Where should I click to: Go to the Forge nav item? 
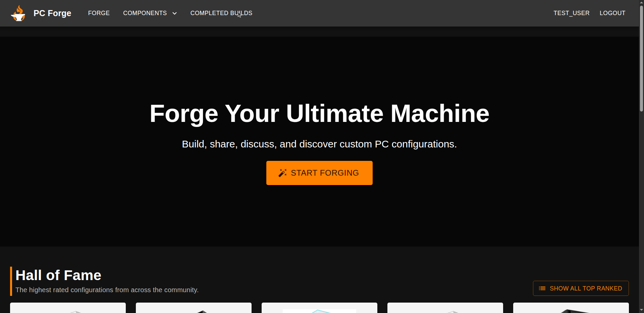coord(99,13)
